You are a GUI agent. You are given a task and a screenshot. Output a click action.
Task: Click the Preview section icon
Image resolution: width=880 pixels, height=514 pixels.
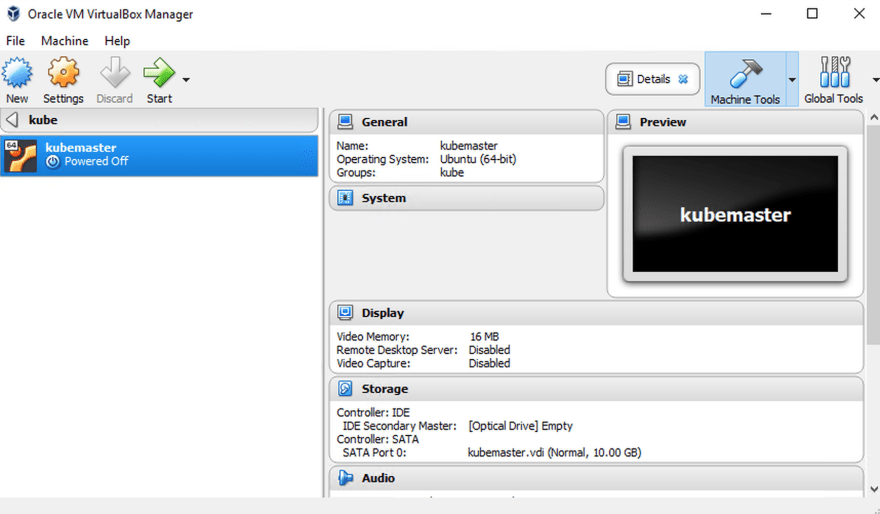[623, 121]
